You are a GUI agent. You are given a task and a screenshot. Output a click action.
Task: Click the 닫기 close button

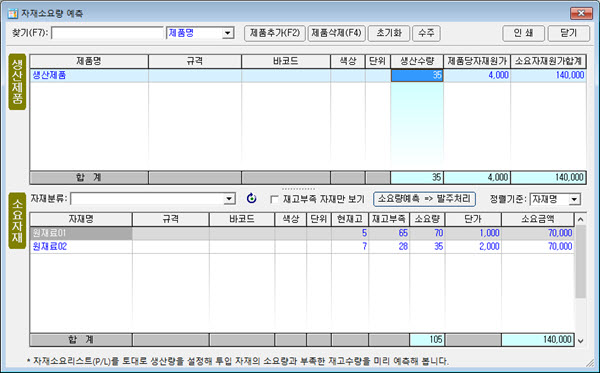[569, 33]
